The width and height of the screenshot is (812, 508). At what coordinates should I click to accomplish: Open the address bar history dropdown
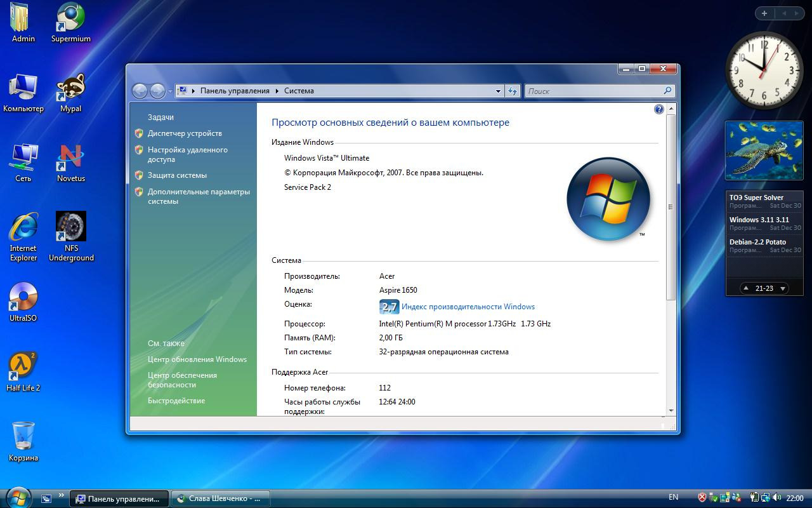click(498, 91)
